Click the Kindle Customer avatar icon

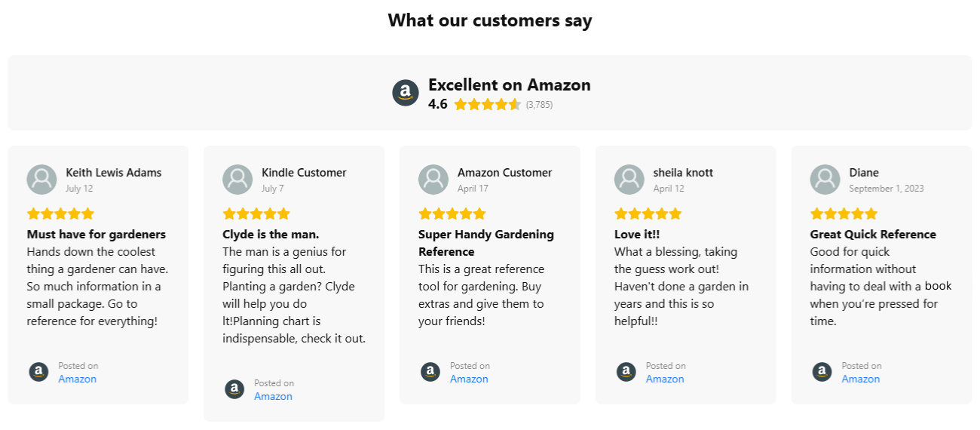pyautogui.click(x=237, y=180)
